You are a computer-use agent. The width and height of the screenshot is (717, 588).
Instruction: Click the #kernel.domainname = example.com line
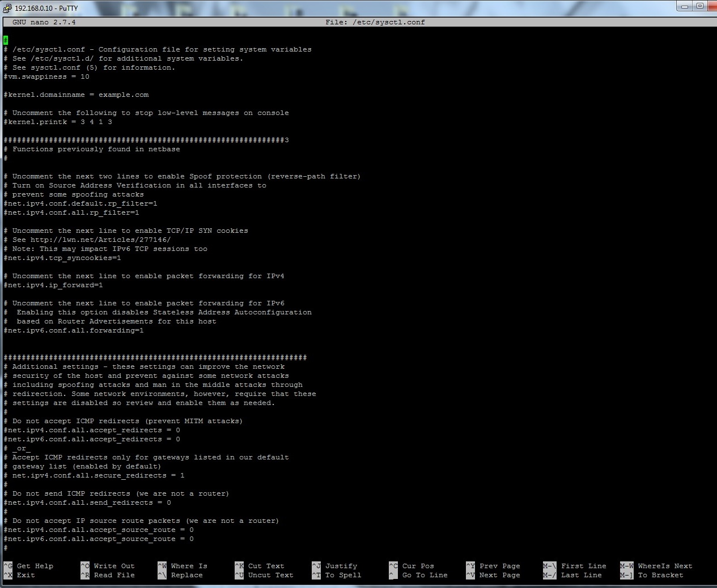point(76,95)
